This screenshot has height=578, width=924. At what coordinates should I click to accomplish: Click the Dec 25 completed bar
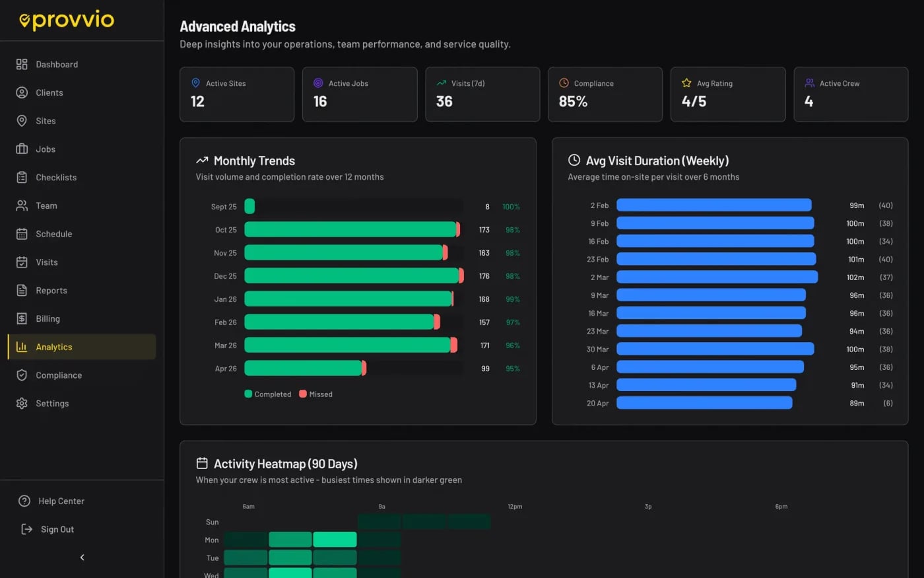click(x=351, y=275)
